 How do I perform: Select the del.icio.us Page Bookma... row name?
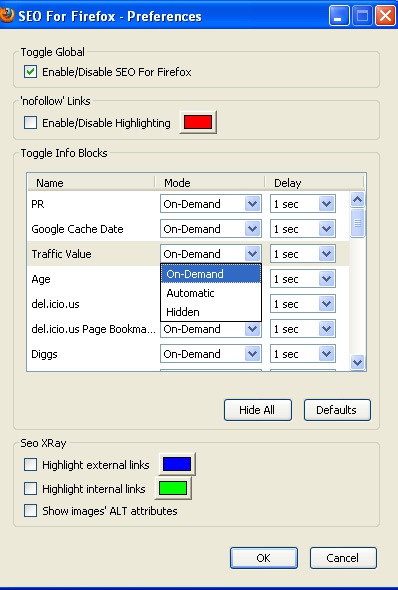[x=93, y=329]
